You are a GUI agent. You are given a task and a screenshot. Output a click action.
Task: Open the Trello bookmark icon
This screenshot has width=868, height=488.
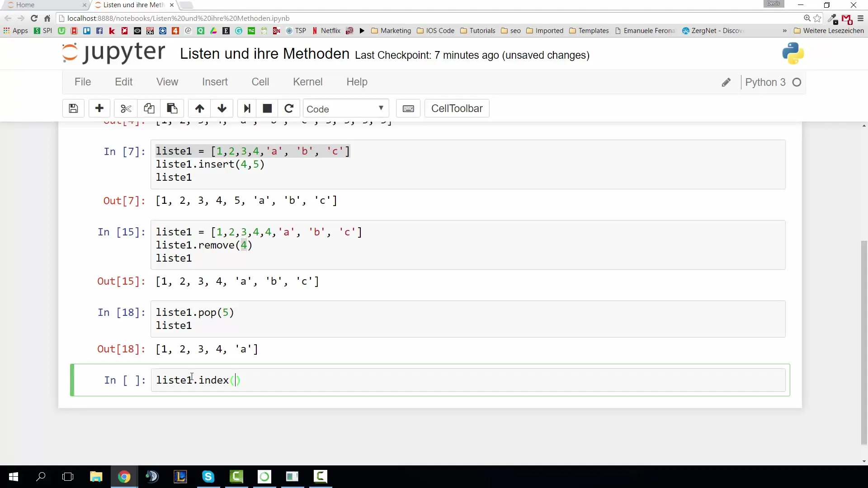(x=87, y=31)
